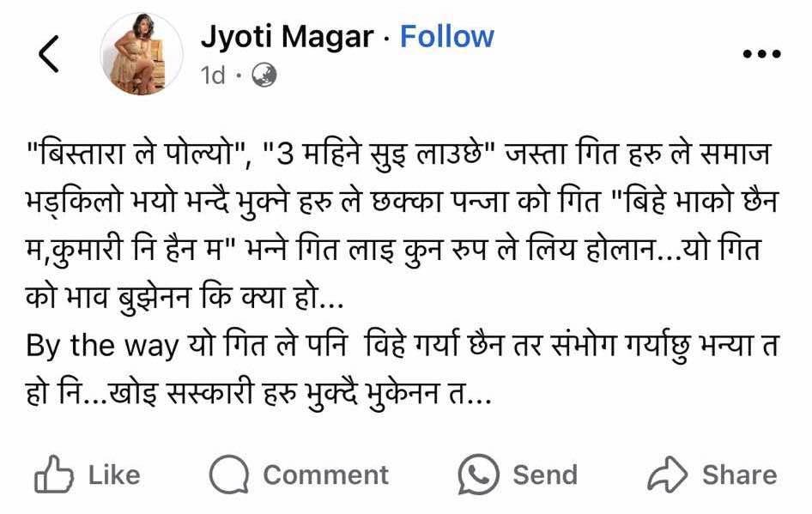Click the quoted phrase "बिस्तारा ले पोल्यो"
The height and width of the screenshot is (514, 812).
(x=136, y=154)
